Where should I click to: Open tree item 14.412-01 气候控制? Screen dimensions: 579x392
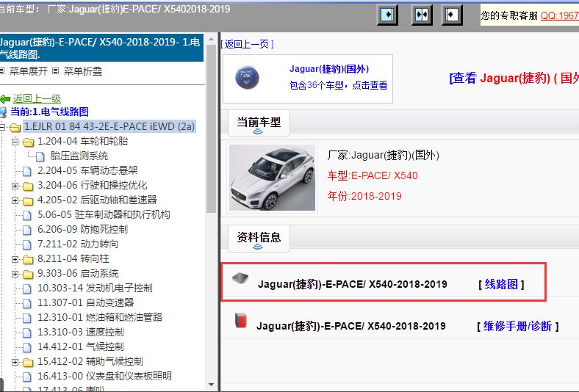click(81, 347)
